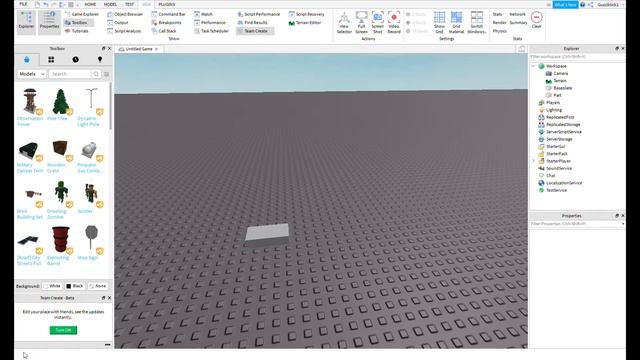Collapse the Workspace tree node
640x360 pixels.
pyautogui.click(x=533, y=66)
